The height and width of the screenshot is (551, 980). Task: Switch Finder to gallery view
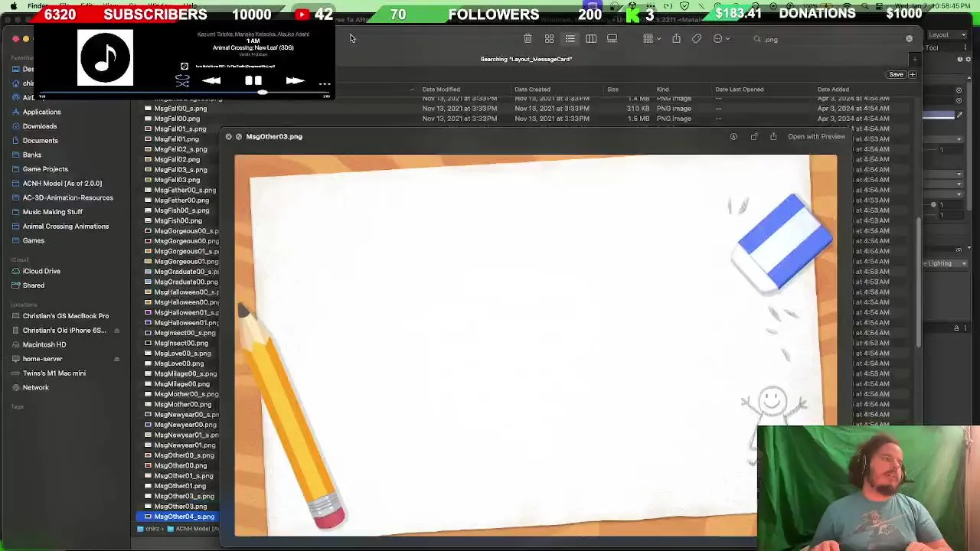[612, 39]
